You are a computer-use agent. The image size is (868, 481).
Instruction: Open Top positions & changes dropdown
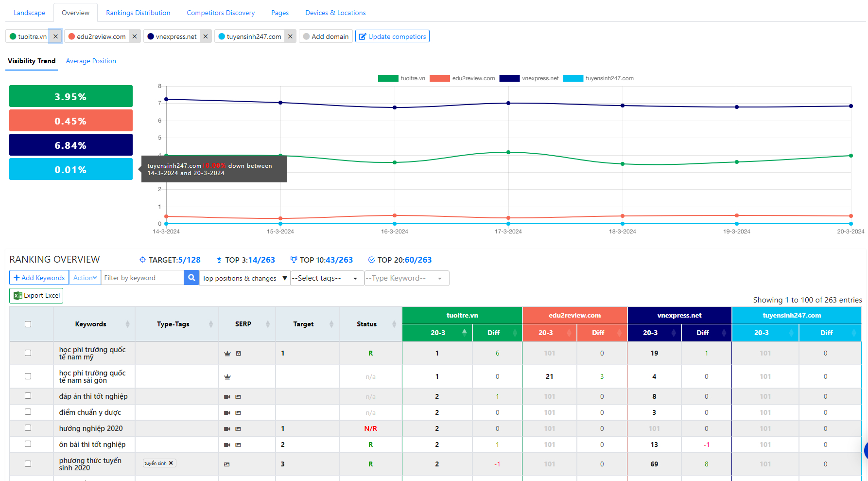[245, 278]
